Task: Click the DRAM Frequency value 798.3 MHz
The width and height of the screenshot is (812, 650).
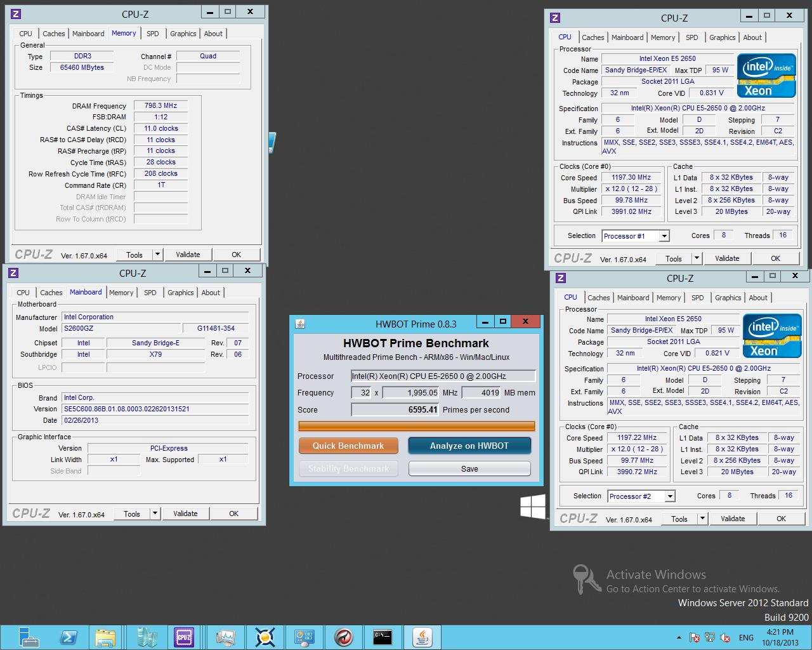Action: [160, 106]
